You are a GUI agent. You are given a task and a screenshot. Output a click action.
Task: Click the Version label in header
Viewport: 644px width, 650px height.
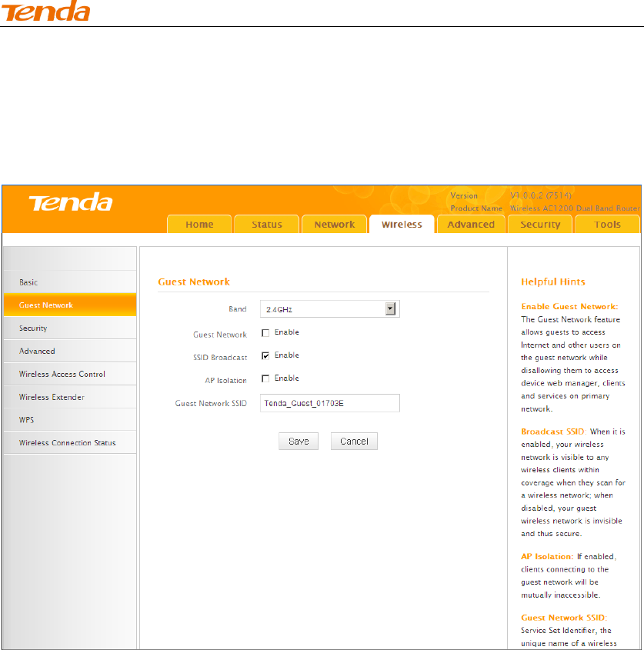464,195
